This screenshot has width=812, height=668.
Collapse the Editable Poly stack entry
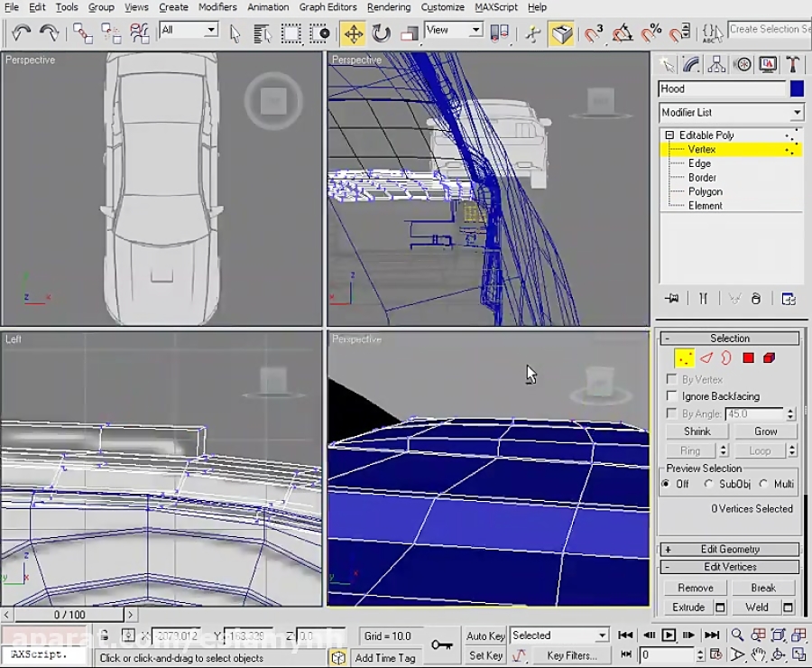(669, 135)
